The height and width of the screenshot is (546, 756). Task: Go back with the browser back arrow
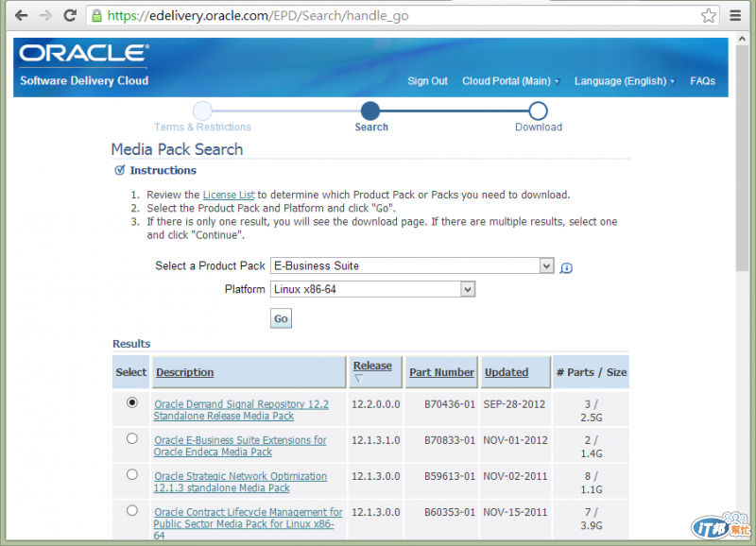click(x=21, y=16)
